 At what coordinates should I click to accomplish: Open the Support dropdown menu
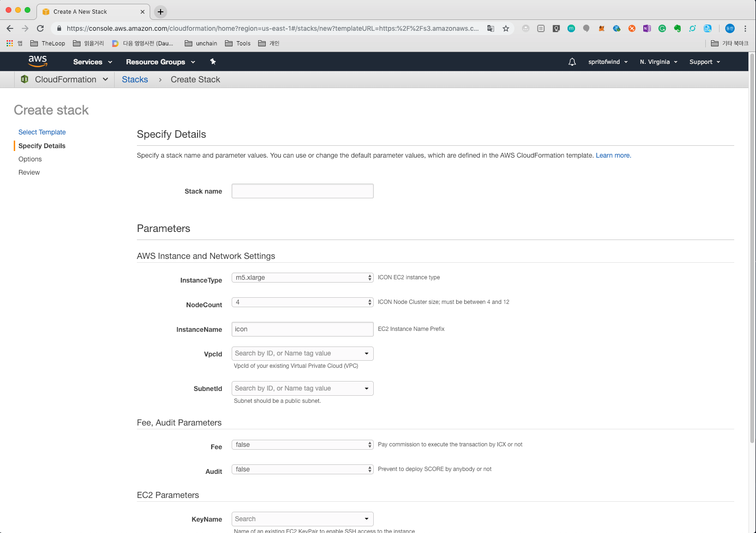[704, 62]
